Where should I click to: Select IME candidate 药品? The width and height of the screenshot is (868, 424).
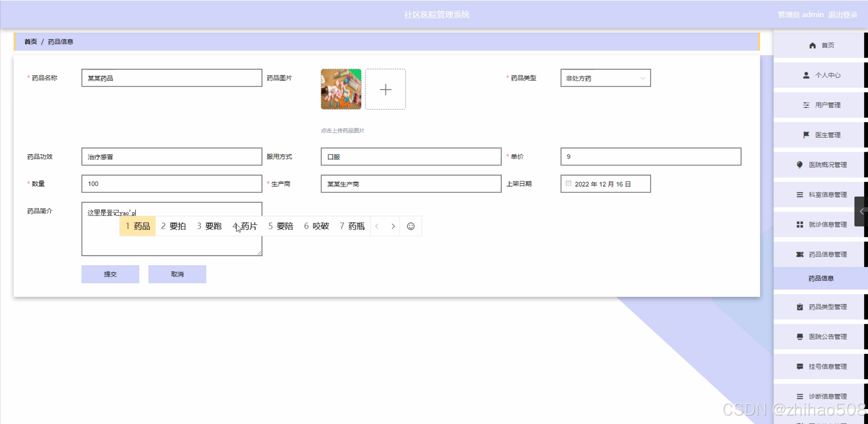138,226
